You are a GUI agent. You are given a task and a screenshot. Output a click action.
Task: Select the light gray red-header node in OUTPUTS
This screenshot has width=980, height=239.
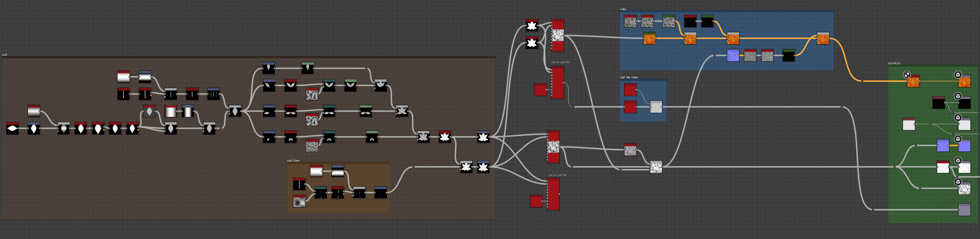[x=909, y=124]
